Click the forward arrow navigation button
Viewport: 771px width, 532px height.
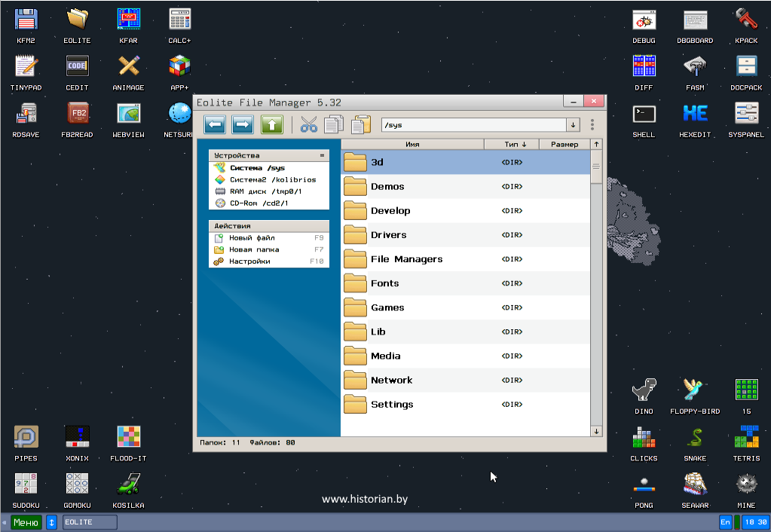point(242,124)
